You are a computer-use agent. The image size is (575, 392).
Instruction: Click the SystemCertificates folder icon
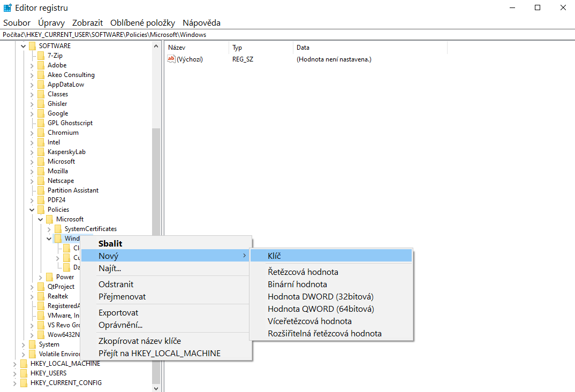[x=58, y=229]
